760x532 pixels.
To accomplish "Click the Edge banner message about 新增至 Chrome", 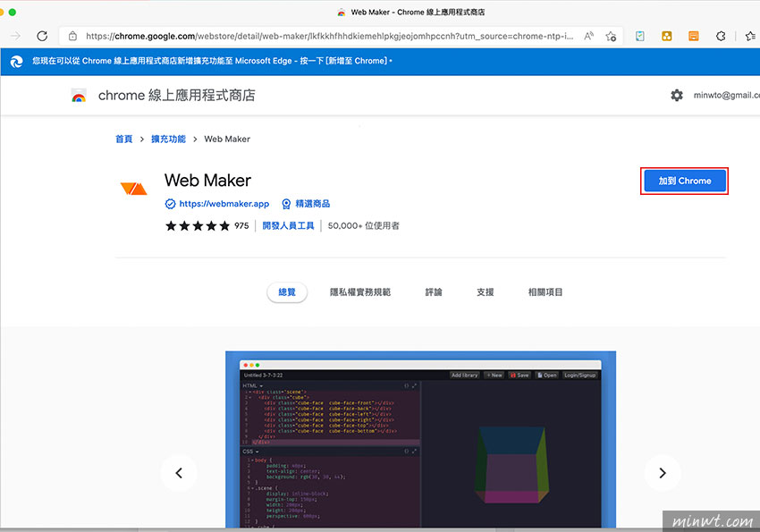I will [212, 61].
